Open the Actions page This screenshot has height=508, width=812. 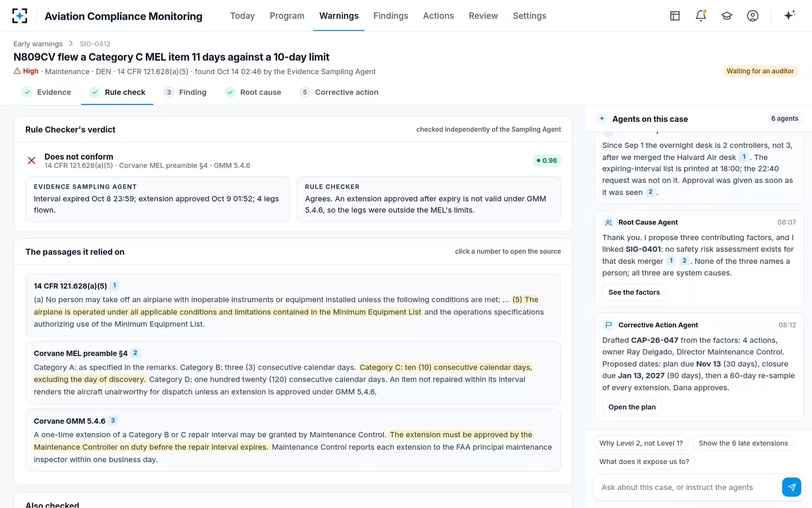439,16
